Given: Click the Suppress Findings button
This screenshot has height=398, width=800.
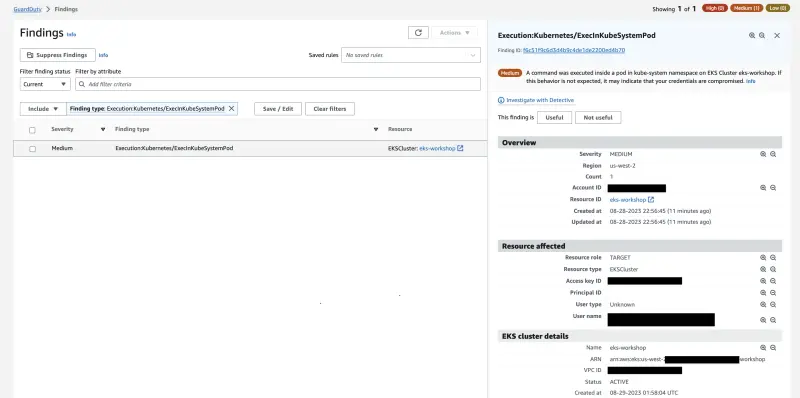Looking at the screenshot, I should pos(58,55).
